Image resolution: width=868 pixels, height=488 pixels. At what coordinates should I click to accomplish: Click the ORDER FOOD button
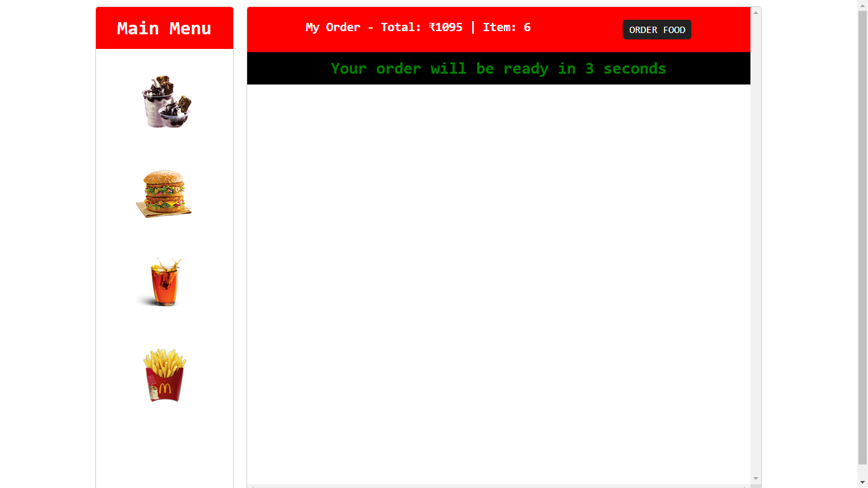pyautogui.click(x=657, y=30)
